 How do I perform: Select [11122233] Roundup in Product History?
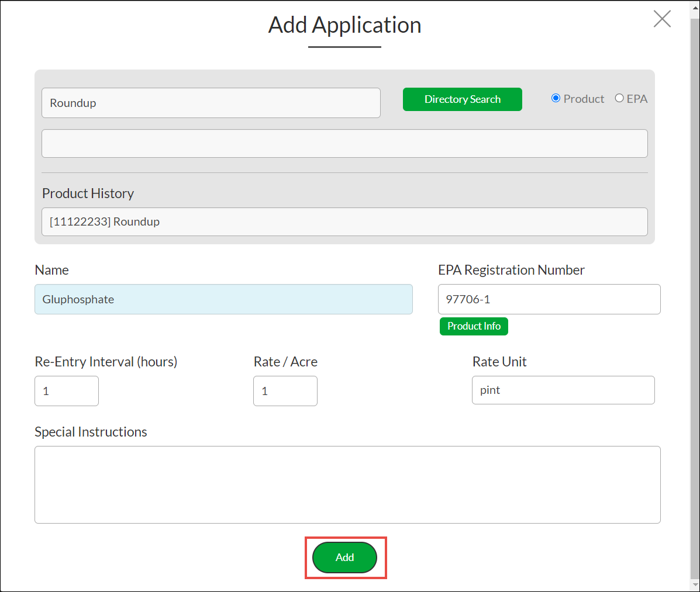click(344, 221)
